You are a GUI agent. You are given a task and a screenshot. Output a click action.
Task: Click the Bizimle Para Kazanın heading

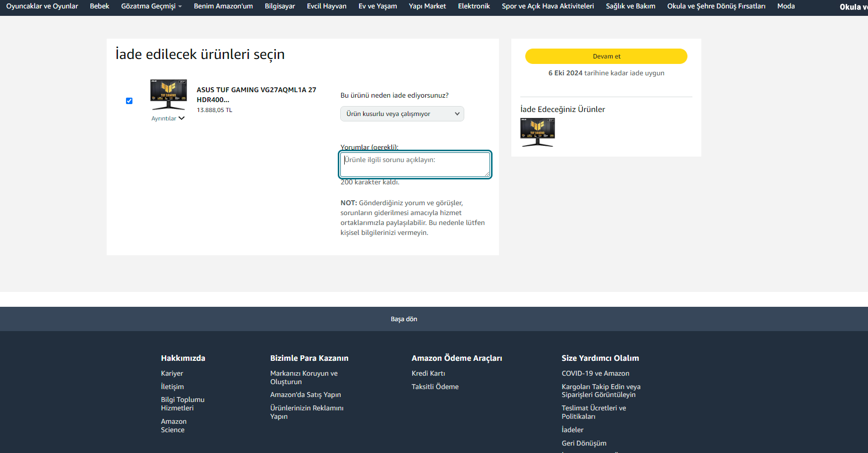coord(310,358)
